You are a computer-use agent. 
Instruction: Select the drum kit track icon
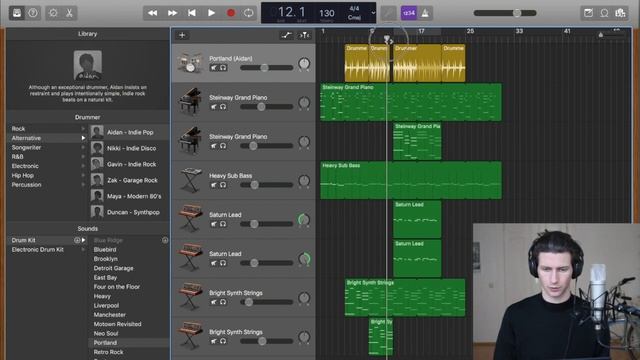(x=190, y=63)
